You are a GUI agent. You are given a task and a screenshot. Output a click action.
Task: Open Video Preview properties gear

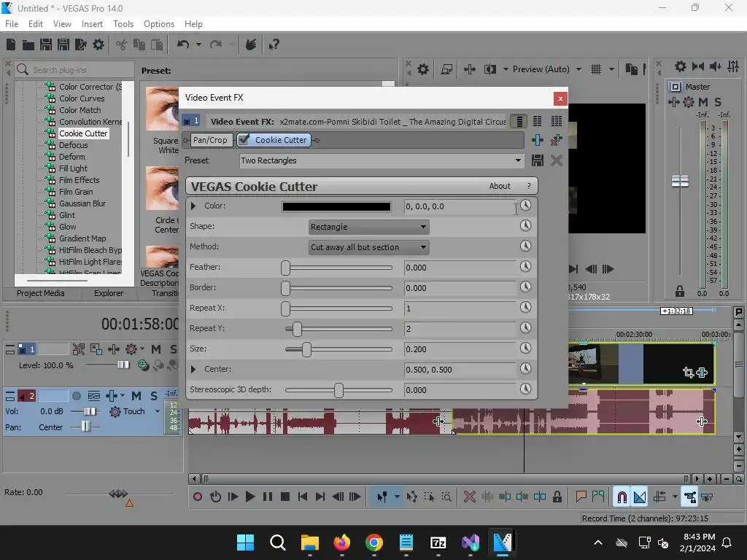click(422, 69)
